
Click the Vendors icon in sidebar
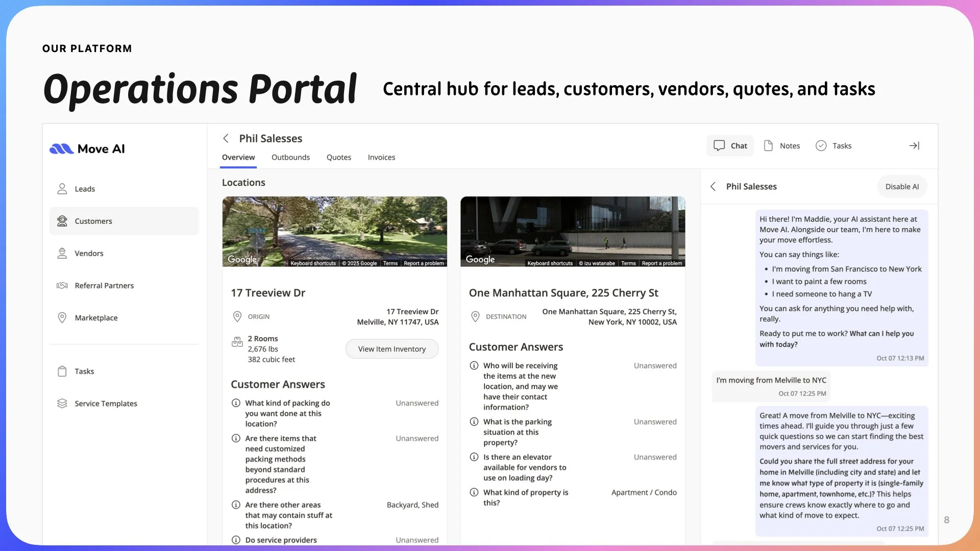click(62, 254)
